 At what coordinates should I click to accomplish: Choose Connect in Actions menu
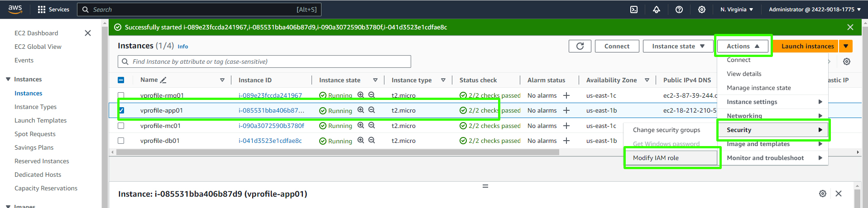(x=739, y=60)
